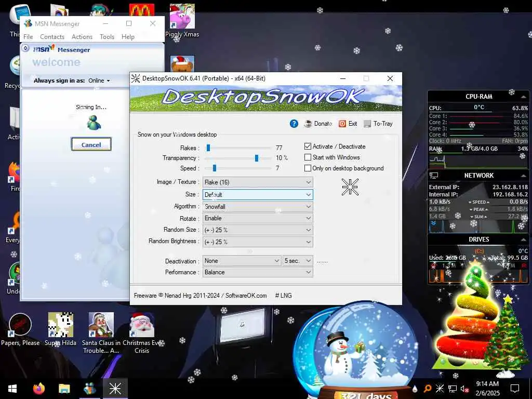Cancel the MSN Messenger sign in

91,144
